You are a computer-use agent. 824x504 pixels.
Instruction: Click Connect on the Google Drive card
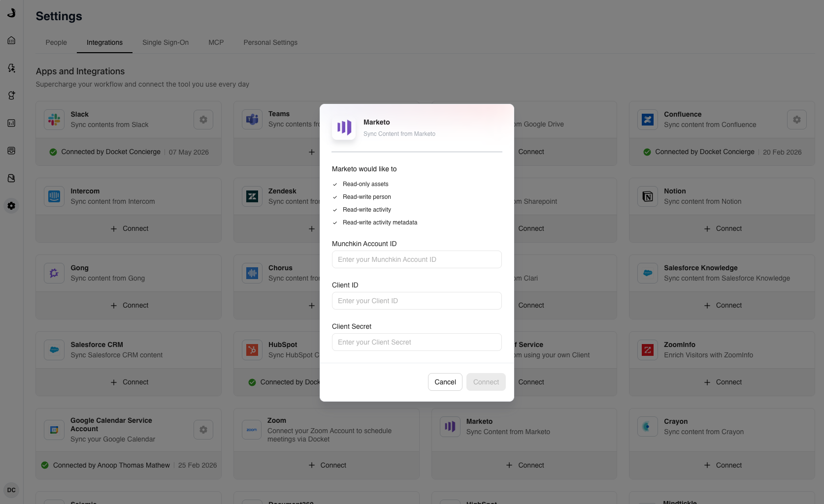tap(531, 152)
